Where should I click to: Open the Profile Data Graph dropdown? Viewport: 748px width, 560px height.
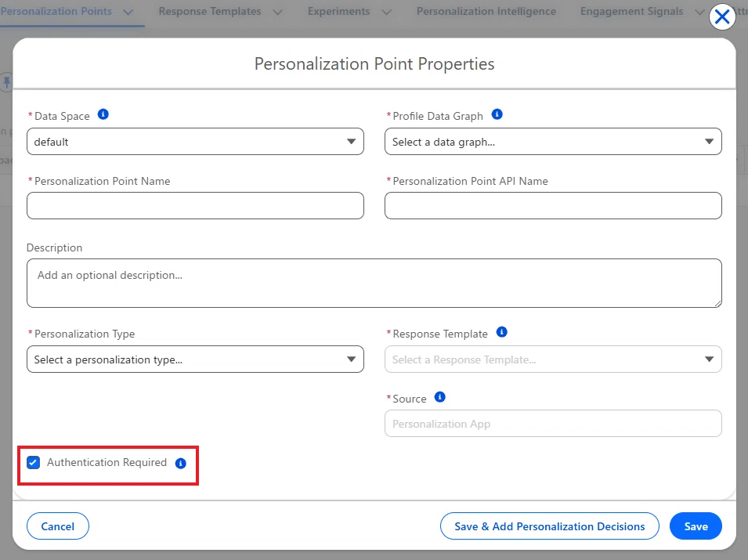click(553, 141)
